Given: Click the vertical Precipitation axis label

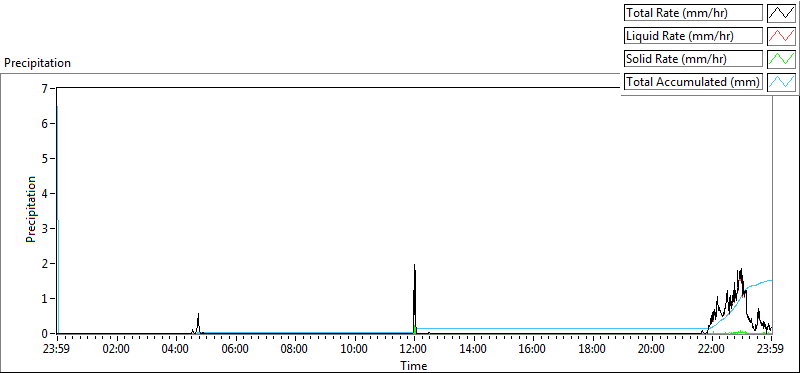Looking at the screenshot, I should point(31,209).
